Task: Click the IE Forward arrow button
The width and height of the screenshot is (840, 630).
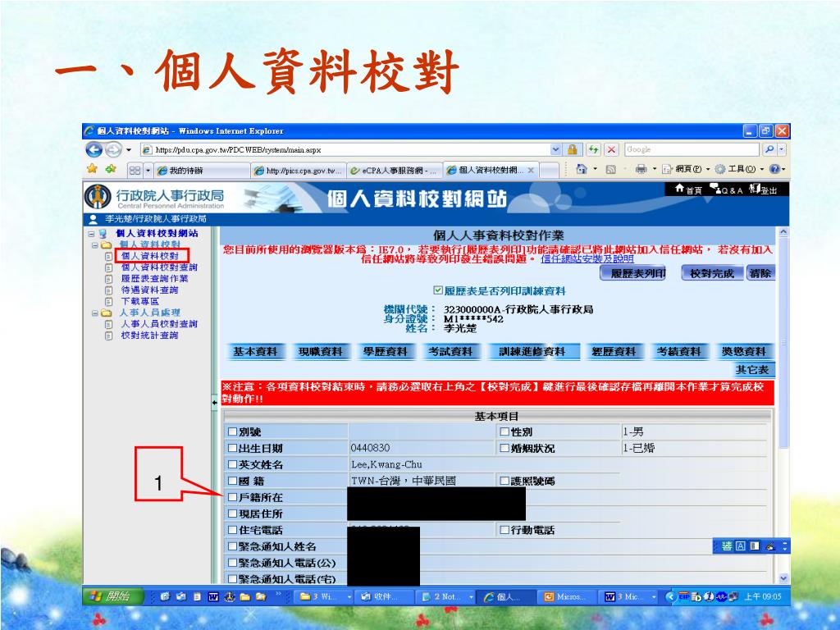Action: [x=113, y=149]
